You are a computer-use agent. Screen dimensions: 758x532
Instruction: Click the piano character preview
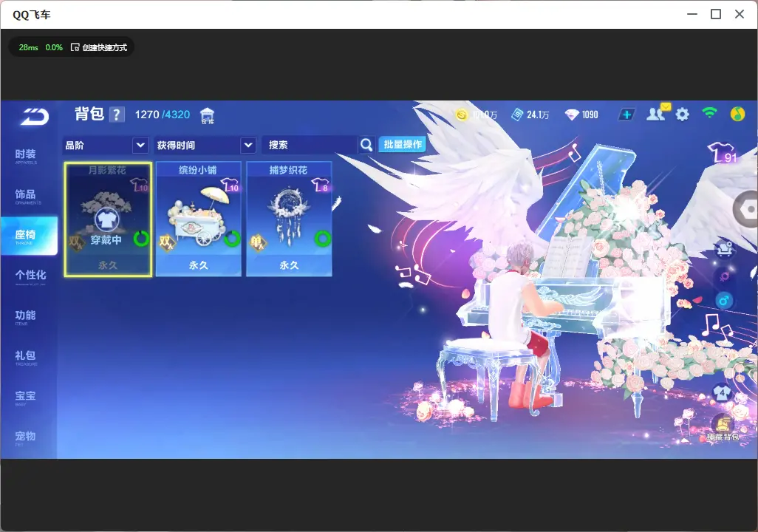[x=556, y=290]
